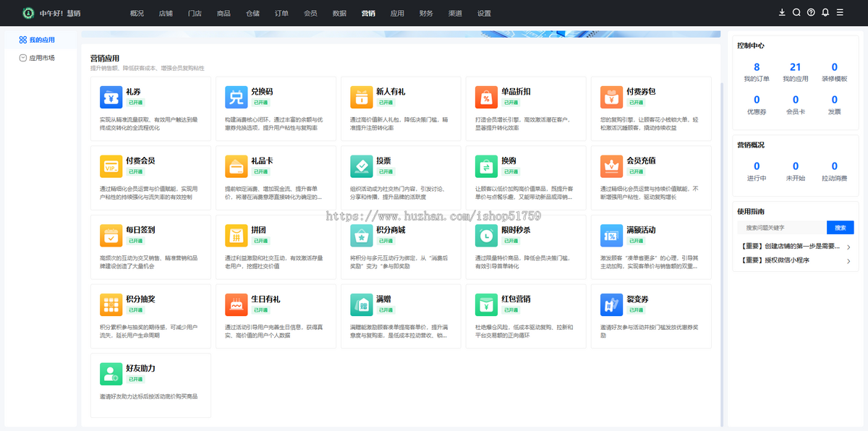Open the 拼团 group buying icon
This screenshot has height=431, width=868.
tap(237, 235)
